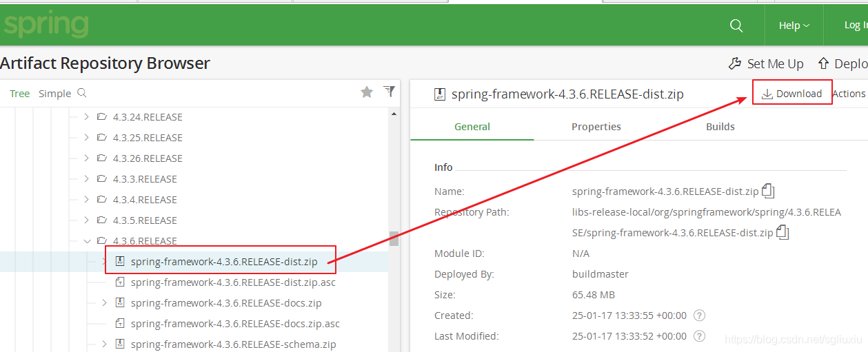Image resolution: width=868 pixels, height=352 pixels.
Task: Download the selected dist.zip artifact
Action: 792,94
